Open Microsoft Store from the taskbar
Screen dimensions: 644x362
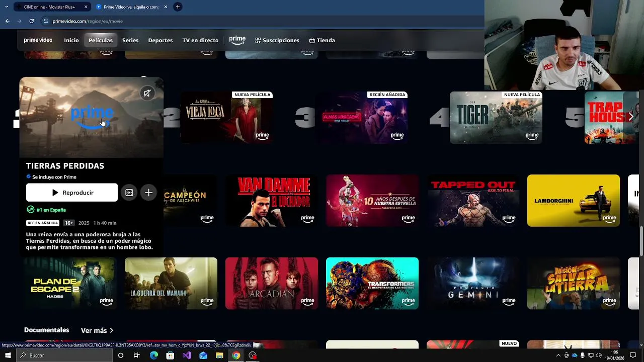click(170, 355)
